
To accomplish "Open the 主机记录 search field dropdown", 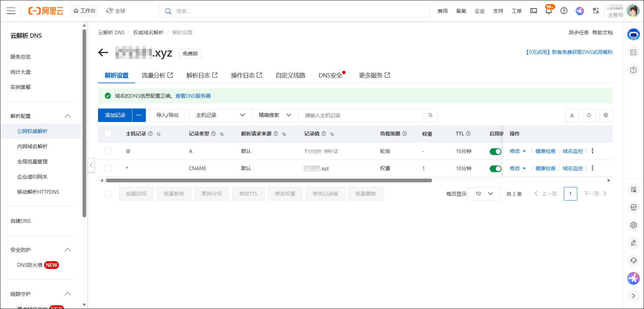I will pyautogui.click(x=220, y=115).
